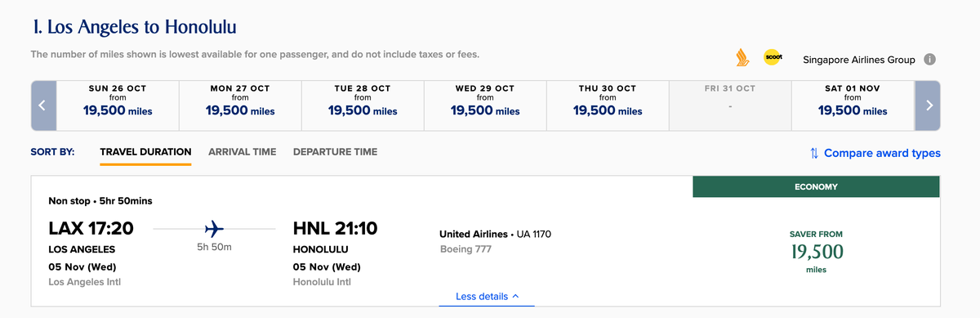Collapse flight with Less details
This screenshot has height=318, width=980.
pos(487,296)
